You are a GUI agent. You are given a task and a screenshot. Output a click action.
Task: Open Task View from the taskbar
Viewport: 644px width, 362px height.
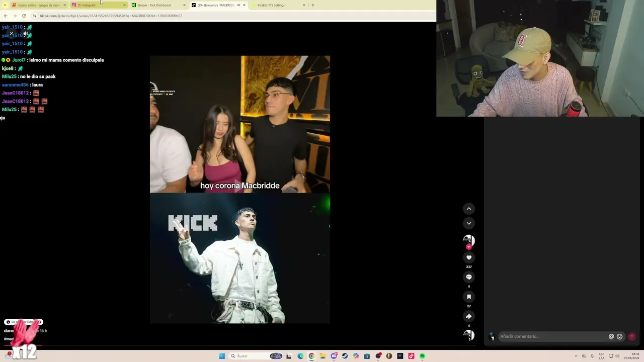(289, 356)
